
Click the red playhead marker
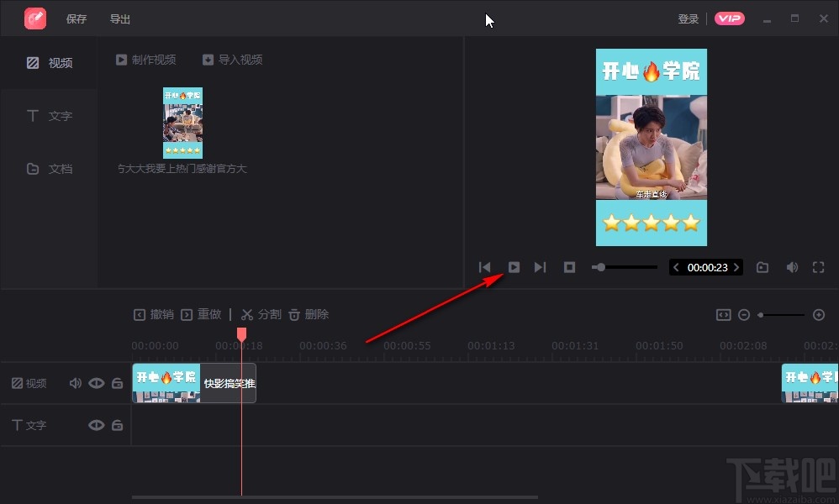(x=242, y=334)
